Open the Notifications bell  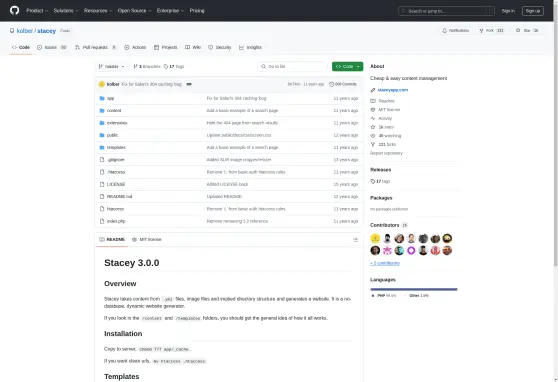[x=456, y=31]
